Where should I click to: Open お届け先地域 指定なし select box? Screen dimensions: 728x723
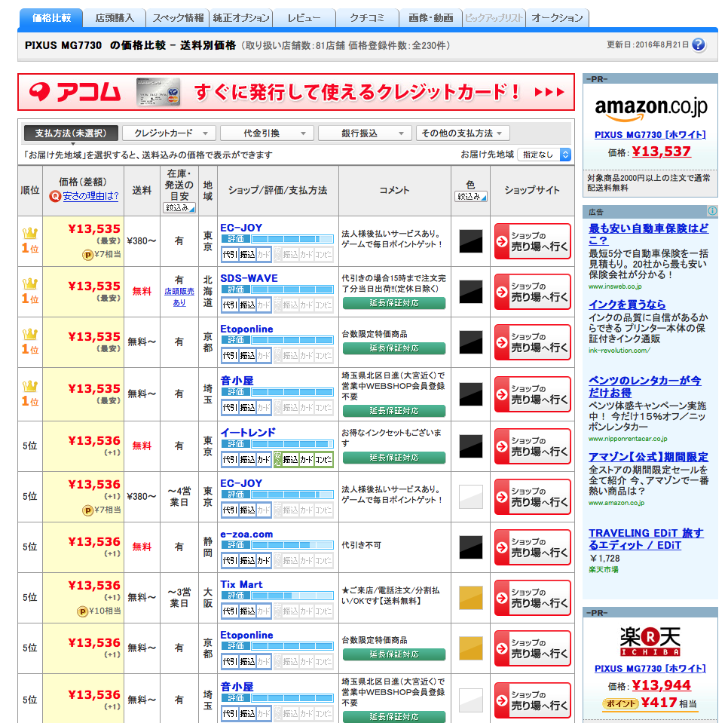point(544,155)
